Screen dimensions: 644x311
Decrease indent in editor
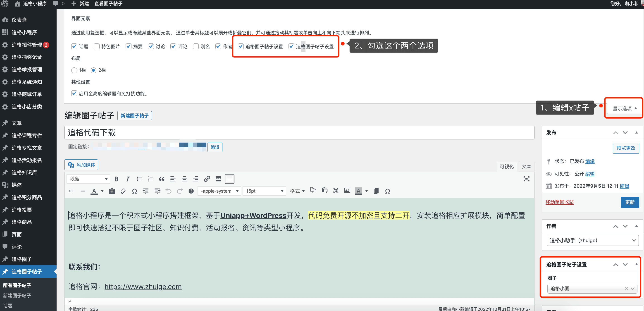[x=146, y=191]
